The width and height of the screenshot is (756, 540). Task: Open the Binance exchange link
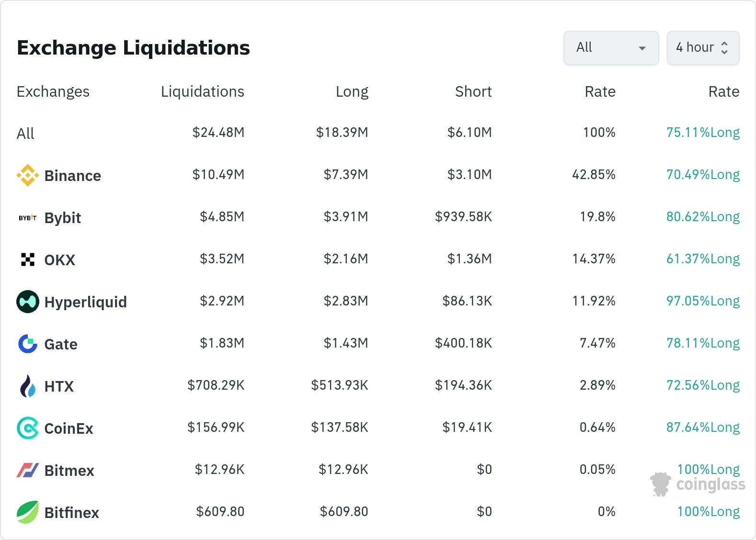point(72,176)
